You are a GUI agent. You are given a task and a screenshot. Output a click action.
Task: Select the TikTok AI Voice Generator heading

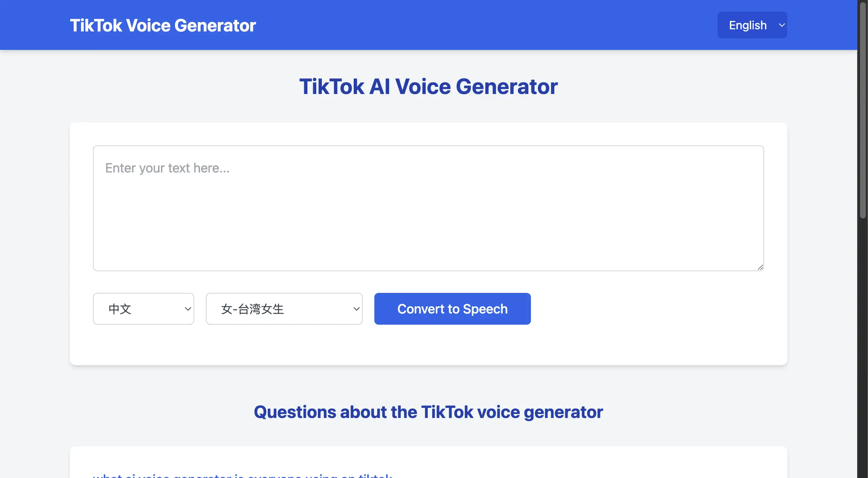(x=428, y=86)
